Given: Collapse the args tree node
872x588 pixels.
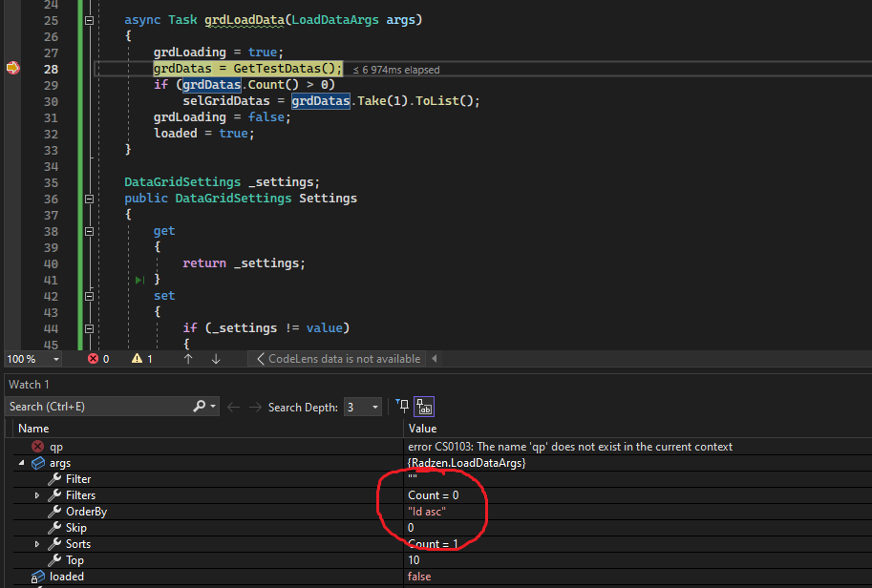Looking at the screenshot, I should 22,462.
